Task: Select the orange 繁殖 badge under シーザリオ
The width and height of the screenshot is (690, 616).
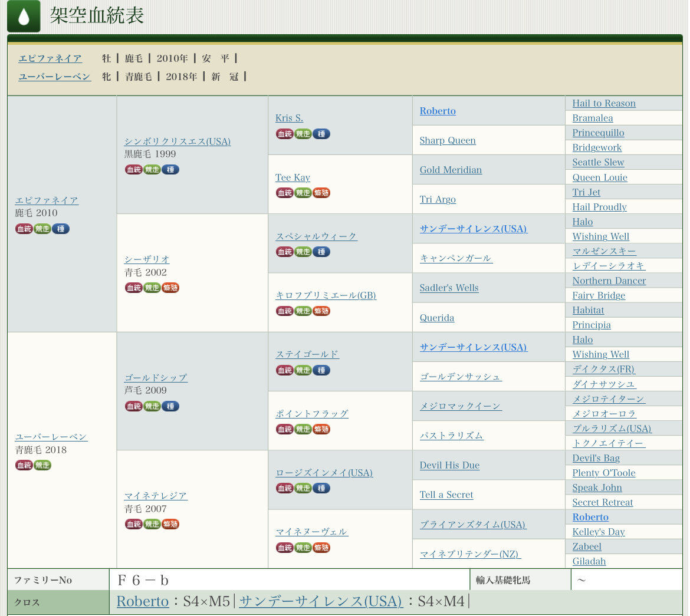Action: click(170, 288)
